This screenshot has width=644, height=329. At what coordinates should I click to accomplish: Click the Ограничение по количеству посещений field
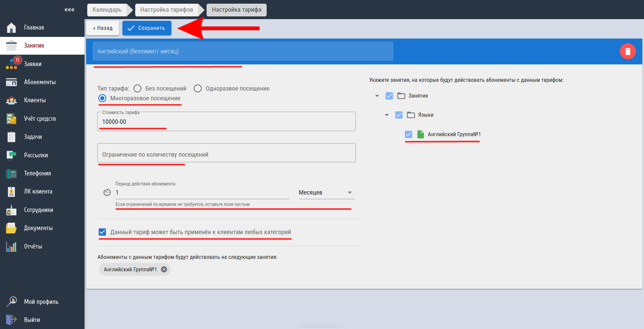pyautogui.click(x=226, y=153)
